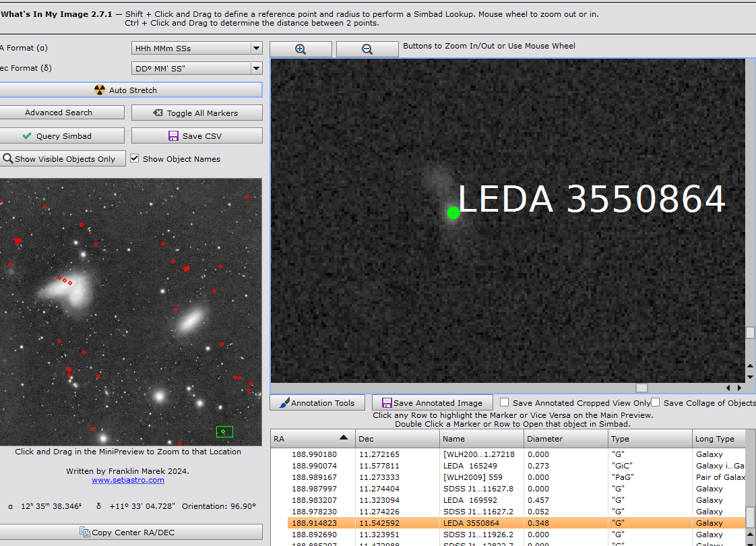
Task: Click the "GiC" type cell
Action: pyautogui.click(x=621, y=466)
